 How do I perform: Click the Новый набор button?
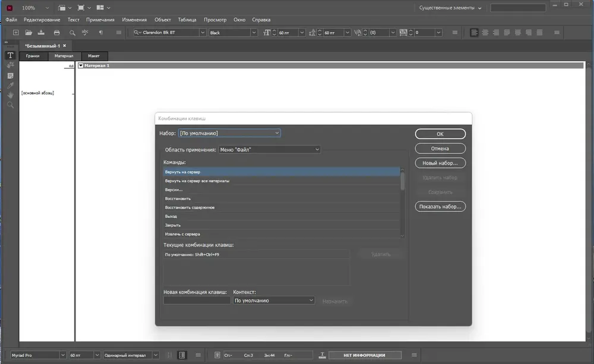tap(440, 163)
